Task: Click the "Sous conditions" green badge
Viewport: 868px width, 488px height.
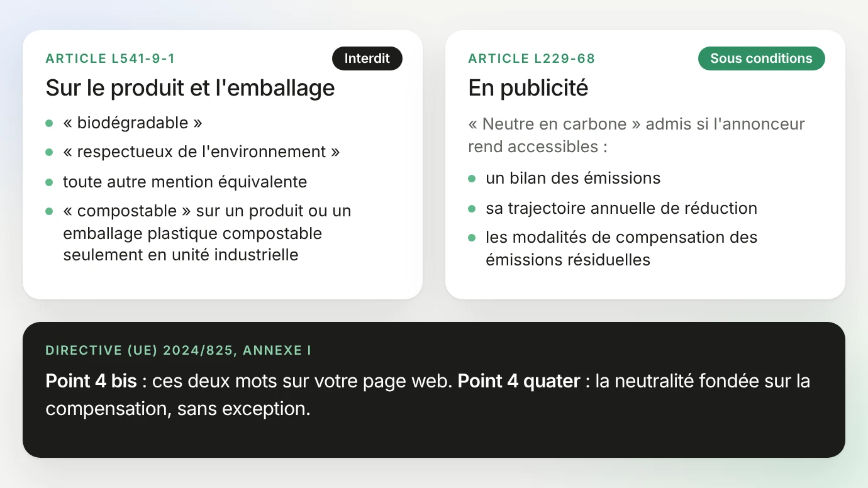Action: pyautogui.click(x=761, y=58)
